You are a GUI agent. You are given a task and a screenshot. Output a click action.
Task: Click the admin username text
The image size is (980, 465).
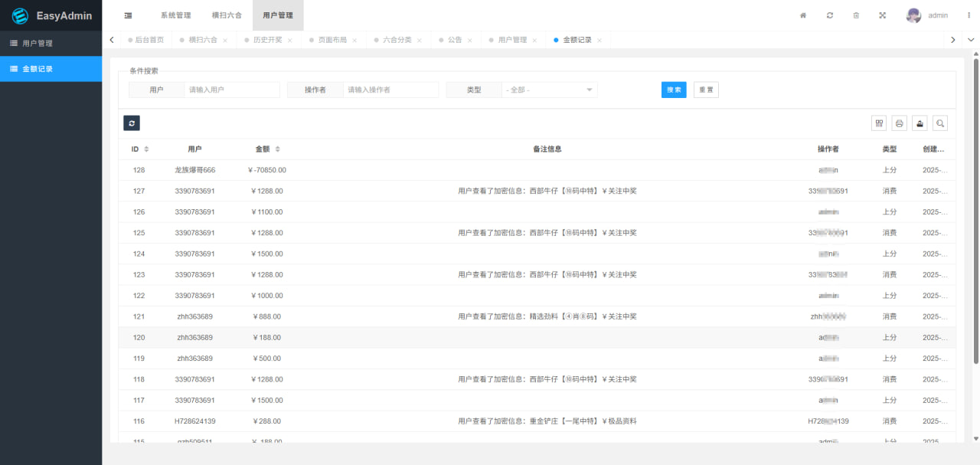click(938, 15)
